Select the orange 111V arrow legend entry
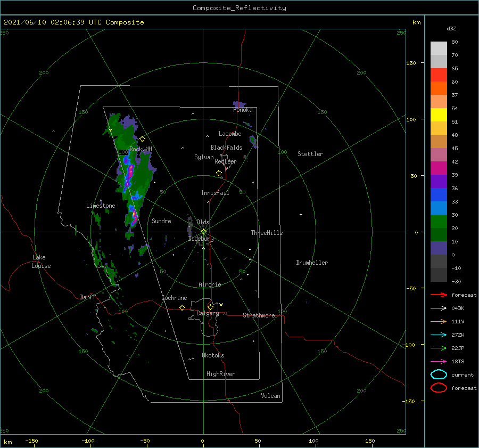479x448 pixels. [x=439, y=321]
